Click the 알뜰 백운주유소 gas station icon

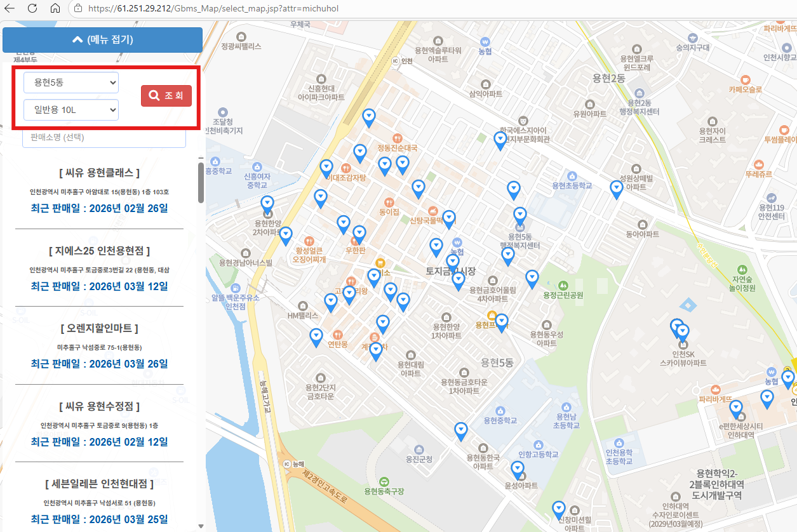pyautogui.click(x=236, y=288)
